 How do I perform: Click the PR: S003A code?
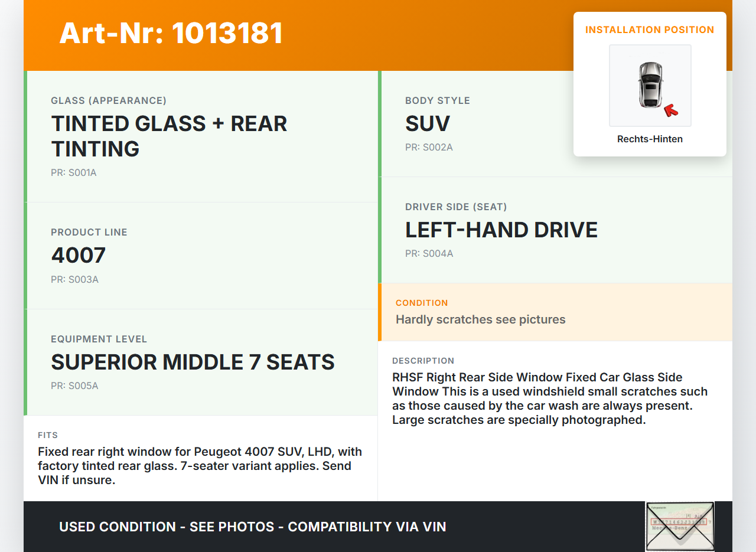(74, 279)
